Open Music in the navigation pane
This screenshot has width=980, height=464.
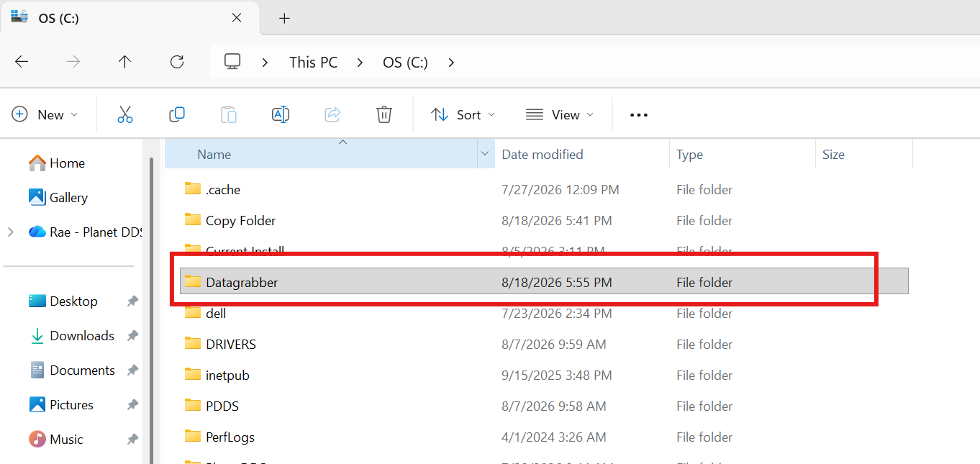[x=56, y=440]
